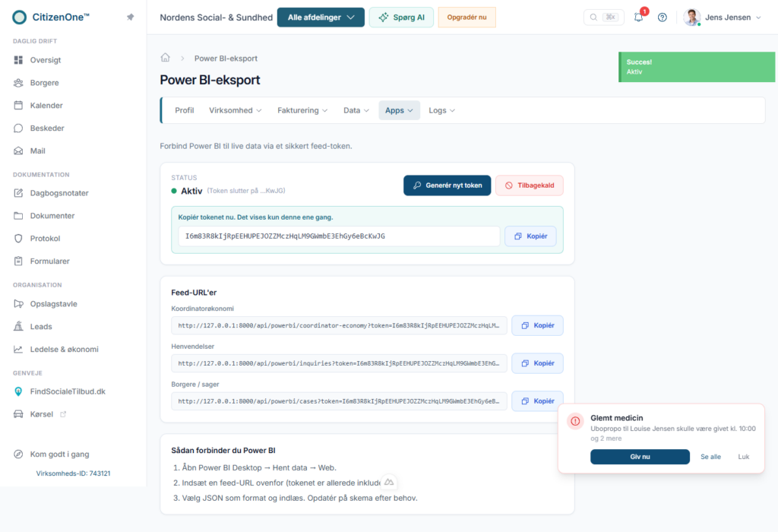
Task: Click the home breadcrumb icon
Action: pyautogui.click(x=165, y=58)
